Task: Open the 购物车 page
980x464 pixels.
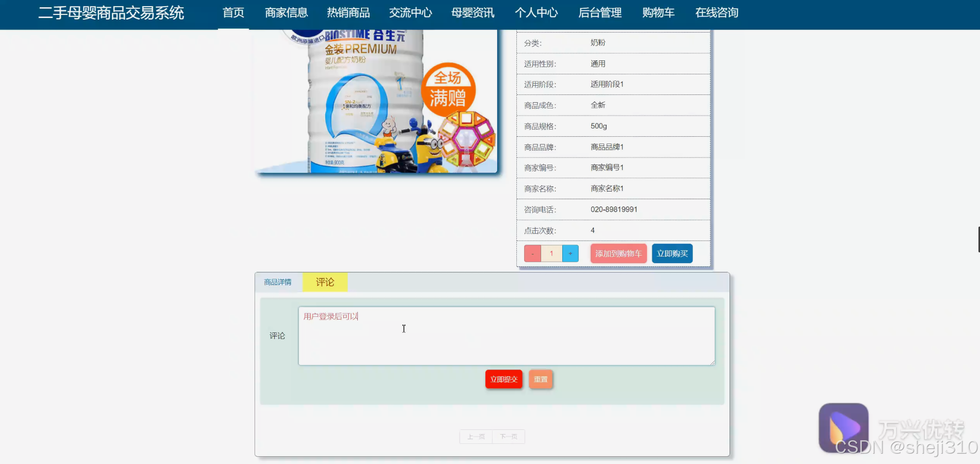Action: [658, 13]
